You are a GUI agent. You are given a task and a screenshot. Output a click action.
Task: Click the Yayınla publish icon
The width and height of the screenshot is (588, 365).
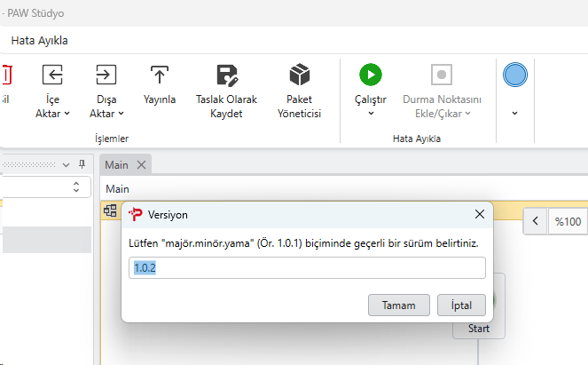click(x=160, y=75)
